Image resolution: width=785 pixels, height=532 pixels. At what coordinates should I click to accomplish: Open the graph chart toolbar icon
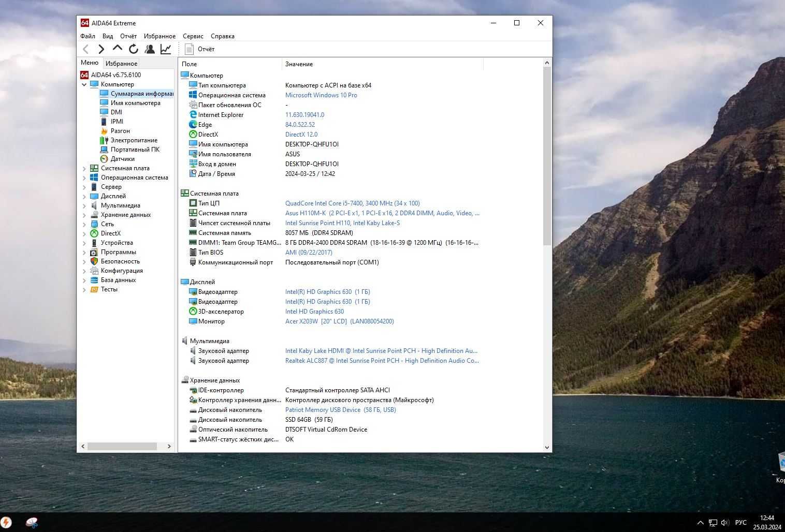[x=166, y=49]
